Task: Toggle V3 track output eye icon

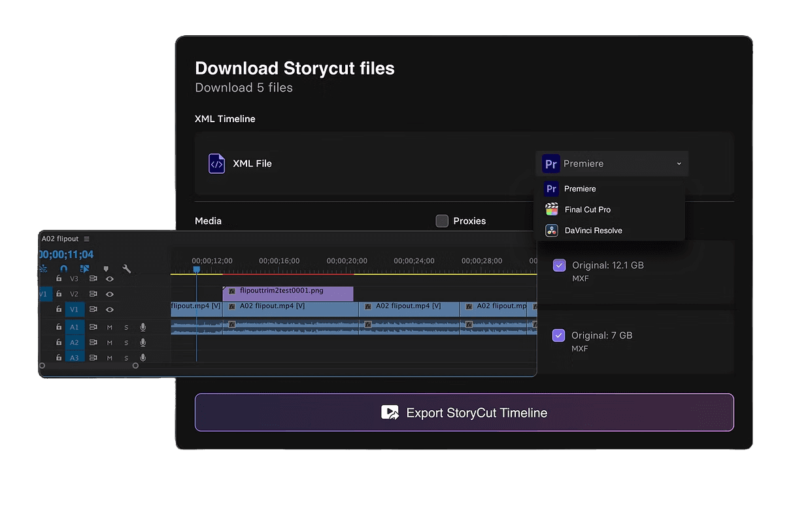Action: [x=110, y=279]
